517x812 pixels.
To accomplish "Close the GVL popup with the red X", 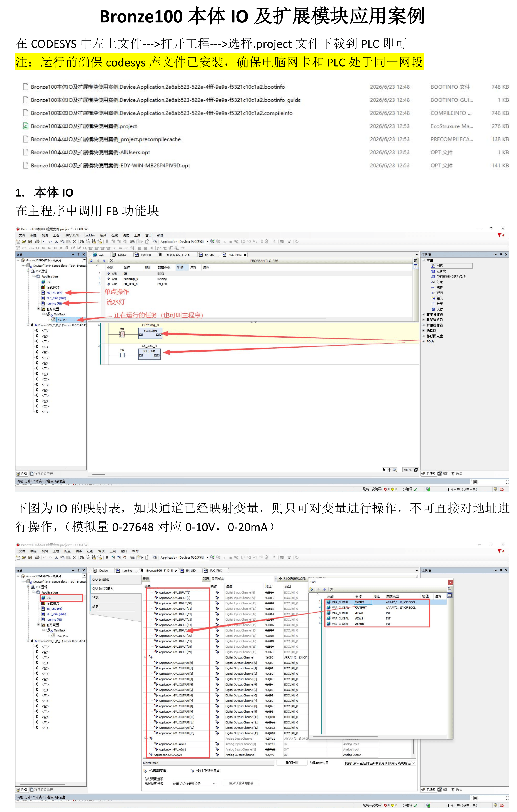I will coord(450,582).
